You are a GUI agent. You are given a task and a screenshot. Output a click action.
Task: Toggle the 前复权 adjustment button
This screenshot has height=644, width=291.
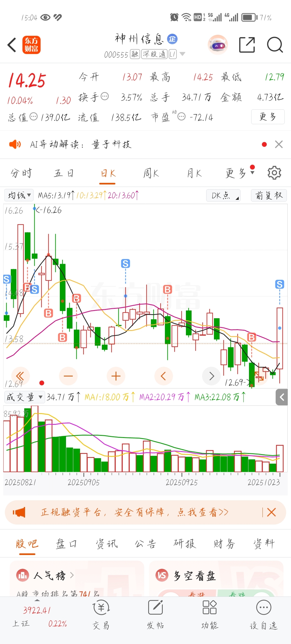pos(269,195)
